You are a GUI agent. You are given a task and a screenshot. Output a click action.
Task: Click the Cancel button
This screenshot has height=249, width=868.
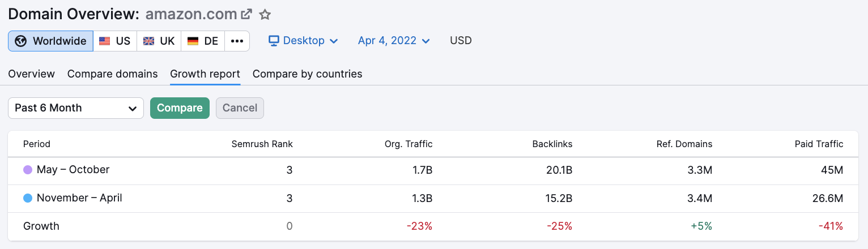click(x=240, y=108)
